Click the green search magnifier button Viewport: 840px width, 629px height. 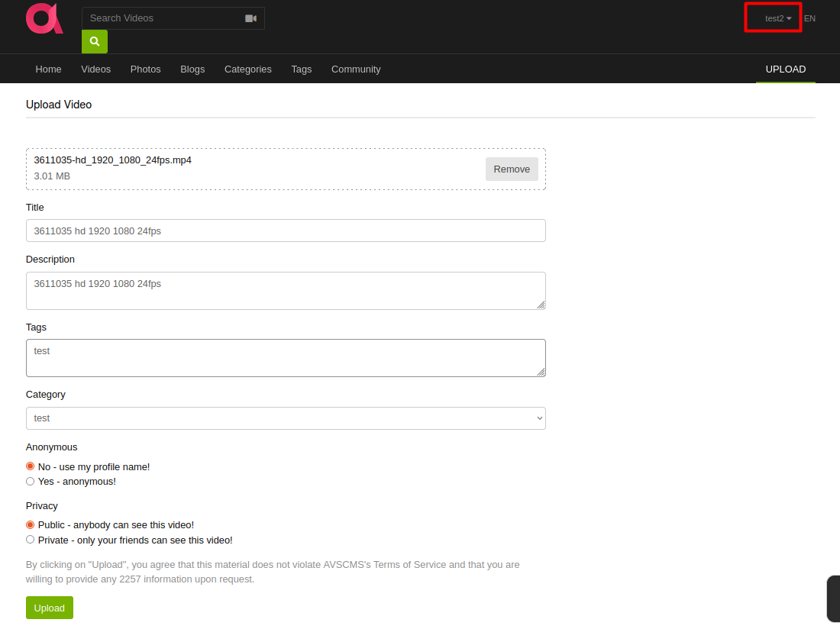click(94, 41)
